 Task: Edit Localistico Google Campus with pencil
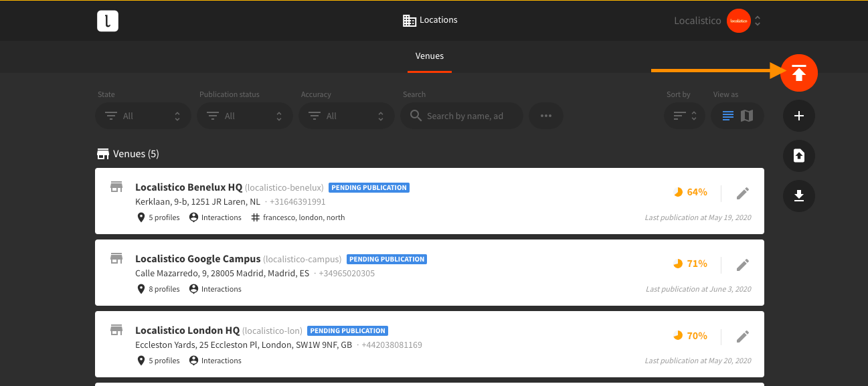pyautogui.click(x=743, y=265)
